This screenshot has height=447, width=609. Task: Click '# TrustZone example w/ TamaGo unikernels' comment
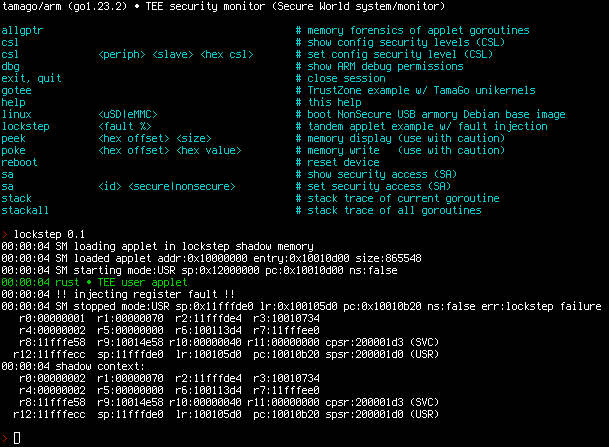[416, 90]
